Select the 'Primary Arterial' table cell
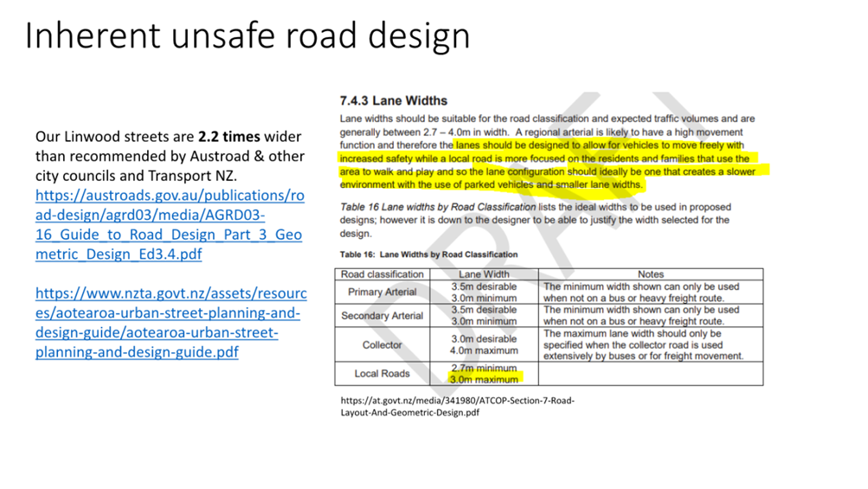 pos(382,292)
